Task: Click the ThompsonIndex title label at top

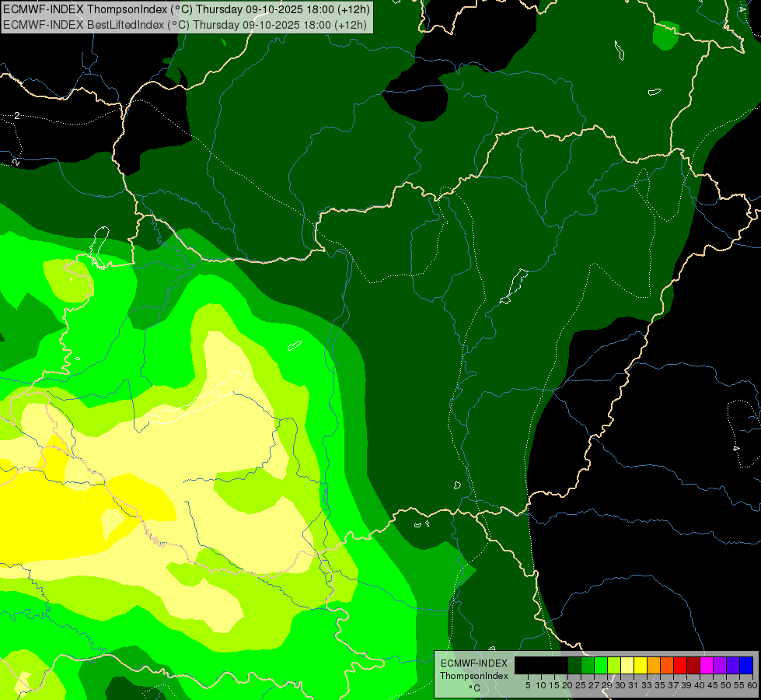Action: [187, 10]
